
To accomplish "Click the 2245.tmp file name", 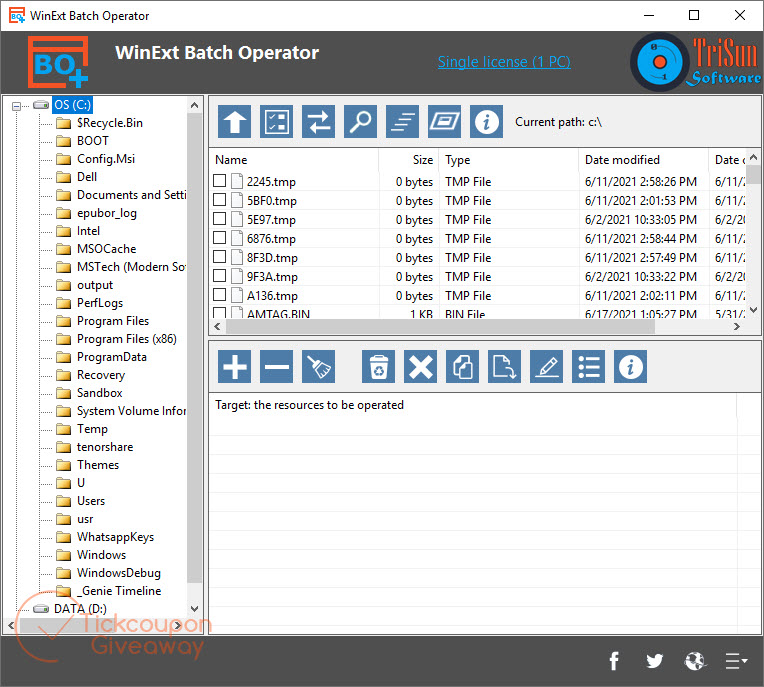I will point(271,182).
